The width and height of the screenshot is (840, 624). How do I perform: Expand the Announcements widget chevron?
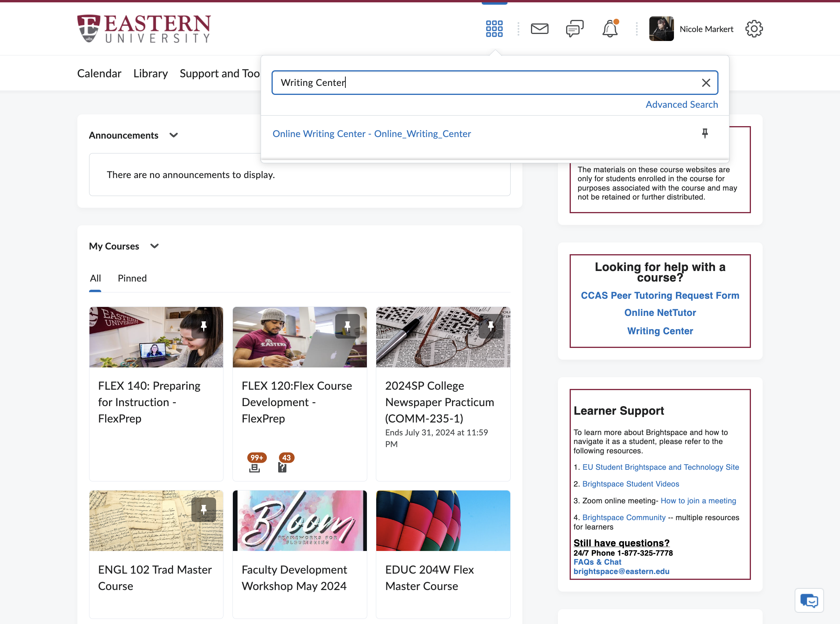pos(173,135)
